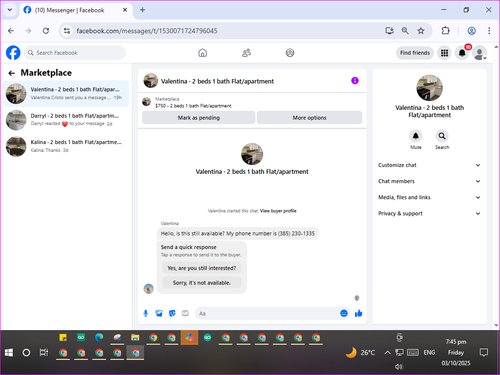
Task: Click the Find friends button
Action: point(415,53)
